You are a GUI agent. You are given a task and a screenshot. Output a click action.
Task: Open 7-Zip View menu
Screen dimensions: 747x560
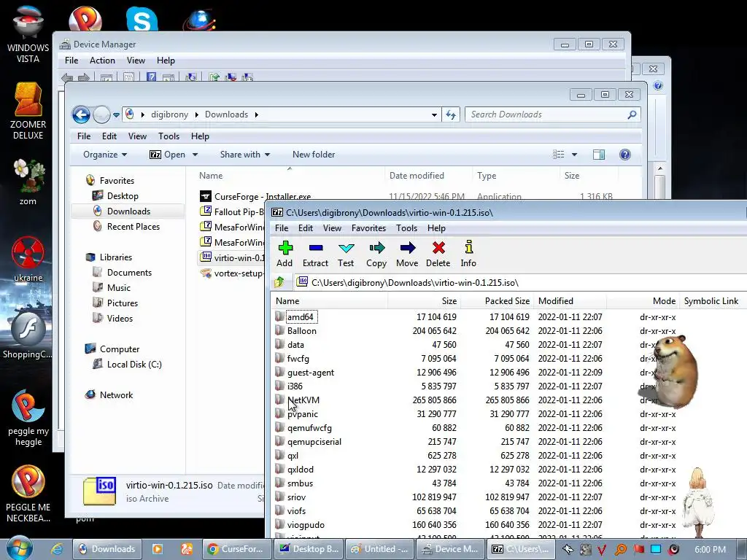coord(332,228)
